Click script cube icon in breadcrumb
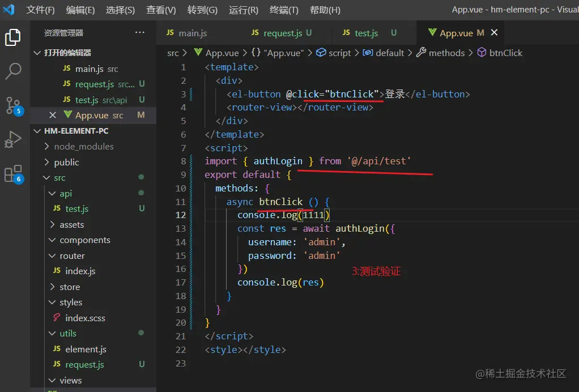 (321, 53)
